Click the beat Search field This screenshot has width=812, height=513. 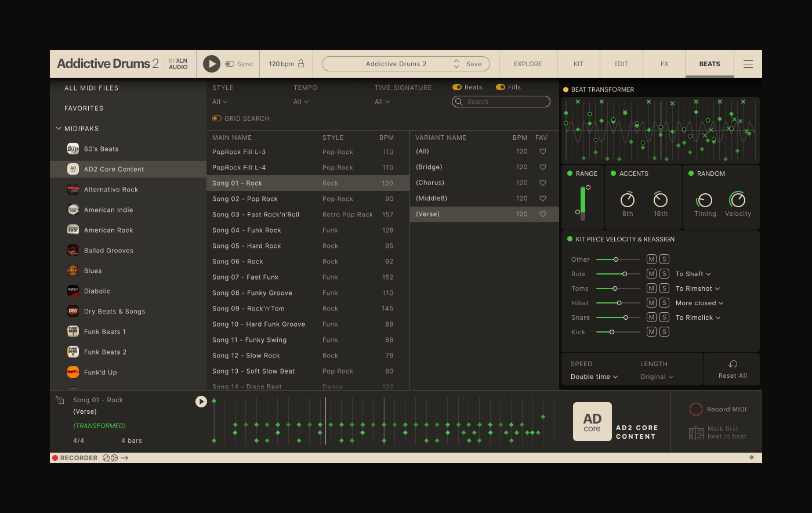pyautogui.click(x=501, y=102)
